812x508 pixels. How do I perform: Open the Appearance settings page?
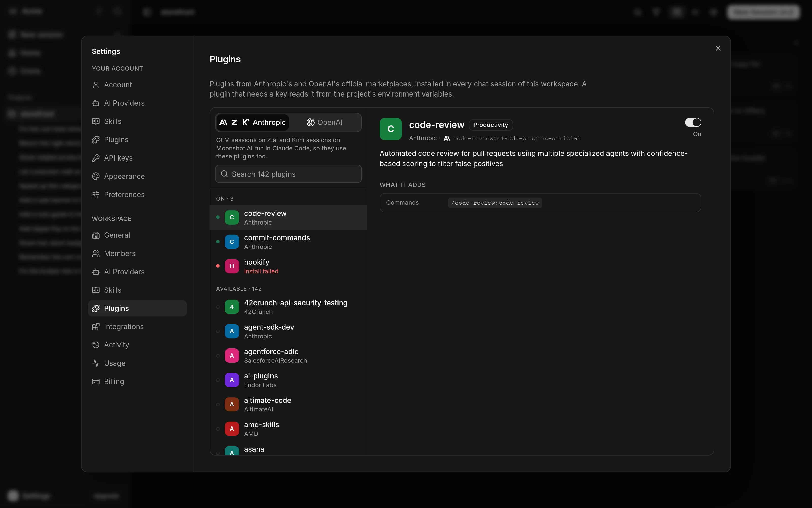point(137,176)
